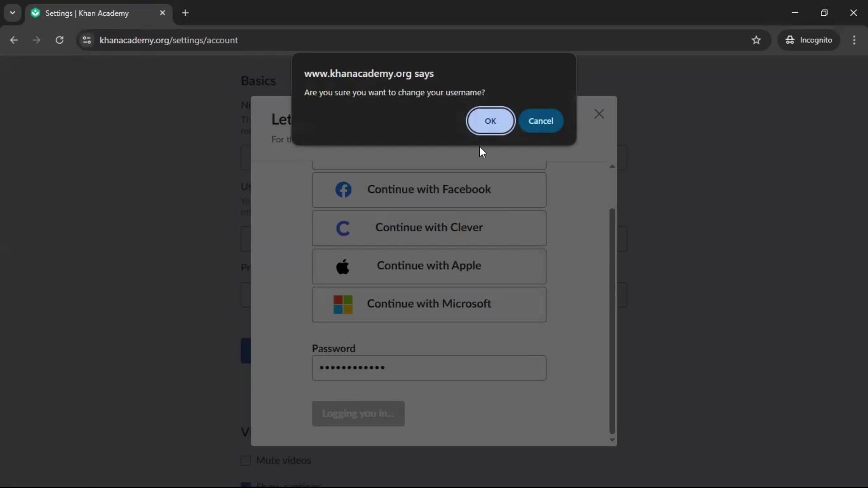The height and width of the screenshot is (488, 868).
Task: Click the Apple logo icon
Action: click(343, 267)
